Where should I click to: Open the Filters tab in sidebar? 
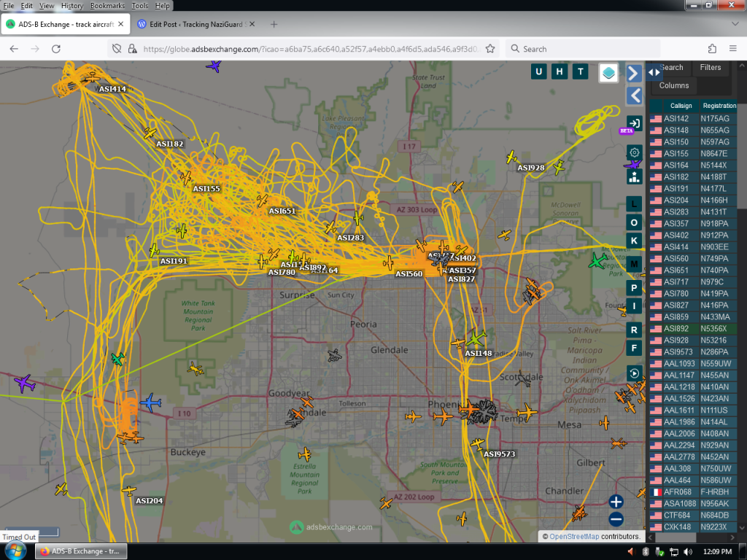pyautogui.click(x=710, y=68)
